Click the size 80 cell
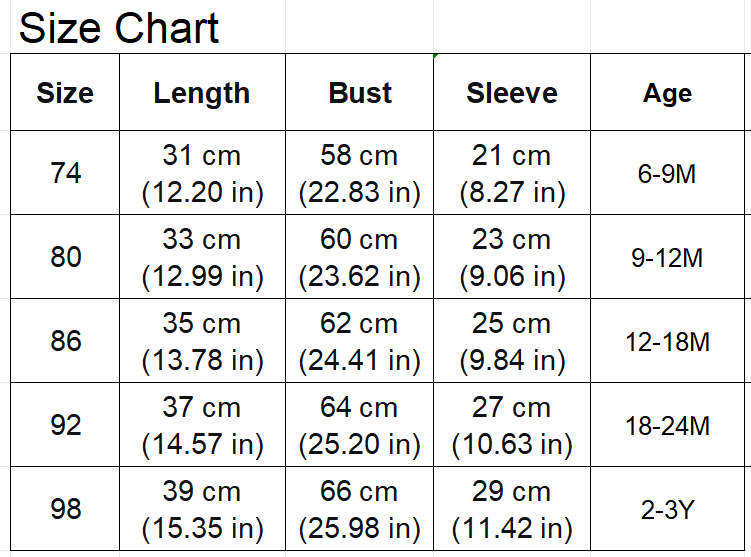The image size is (751, 557). (x=65, y=257)
